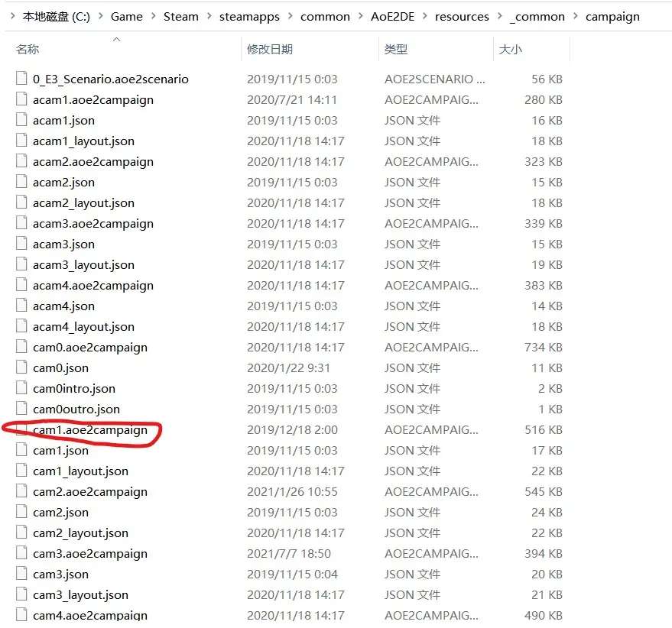Sort files by the 名称 column header
The image size is (672, 628).
pos(28,49)
